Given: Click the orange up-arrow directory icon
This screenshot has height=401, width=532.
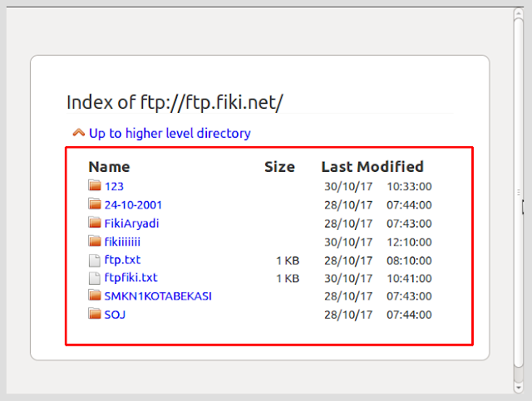Looking at the screenshot, I should [79, 133].
